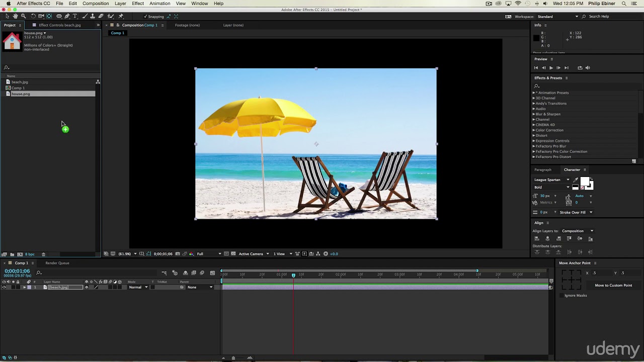
Task: Open the Active Camera dropdown
Action: (x=254, y=254)
